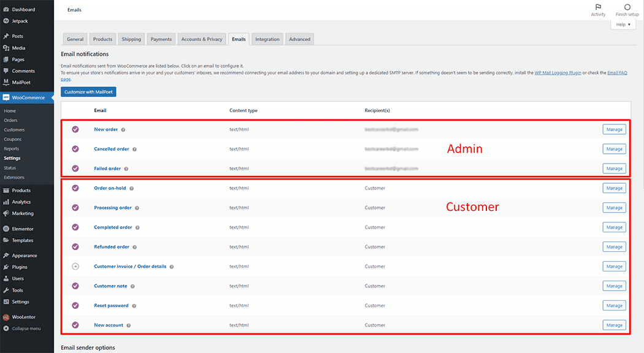Toggle the enabled checkmark for Cancelled order
The height and width of the screenshot is (353, 644).
pyautogui.click(x=75, y=149)
